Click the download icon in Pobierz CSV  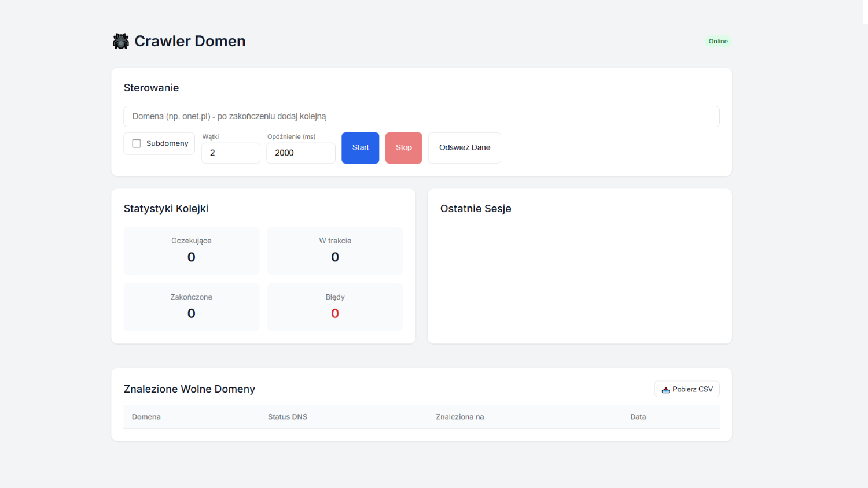click(665, 390)
